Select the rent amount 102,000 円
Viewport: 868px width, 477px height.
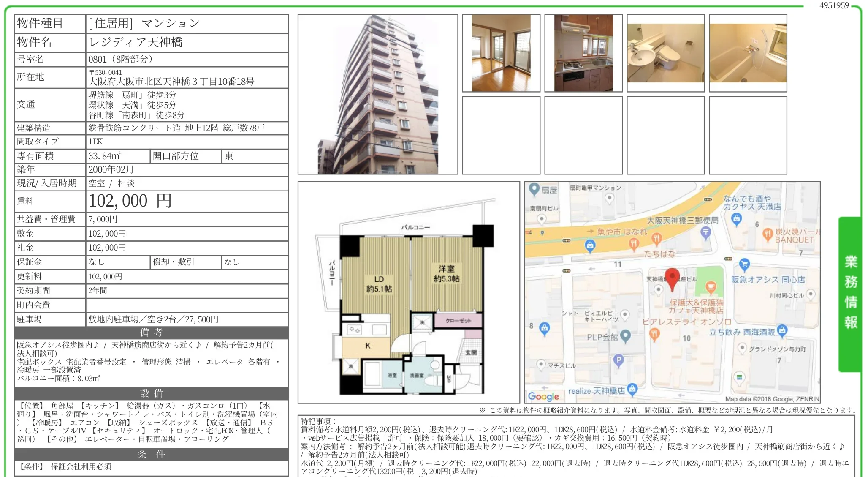[x=130, y=201]
